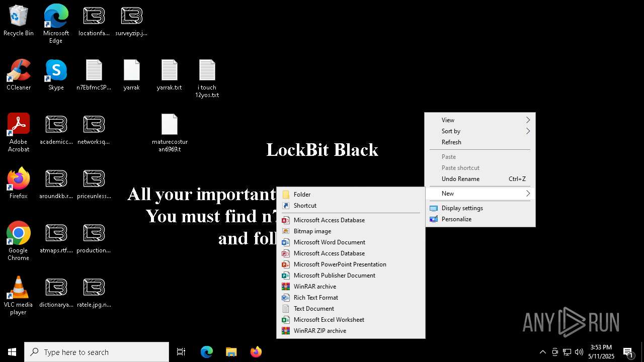
Task: Open File Explorer from the taskbar
Action: (x=231, y=352)
